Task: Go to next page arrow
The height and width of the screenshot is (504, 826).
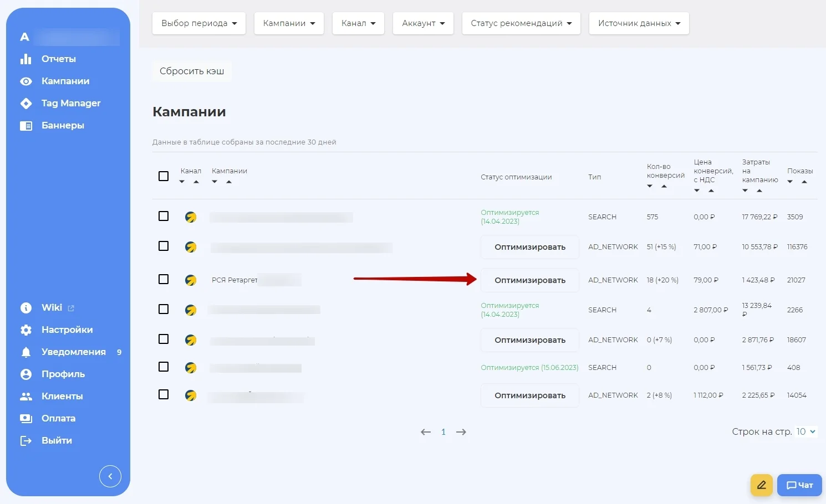Action: 461,432
